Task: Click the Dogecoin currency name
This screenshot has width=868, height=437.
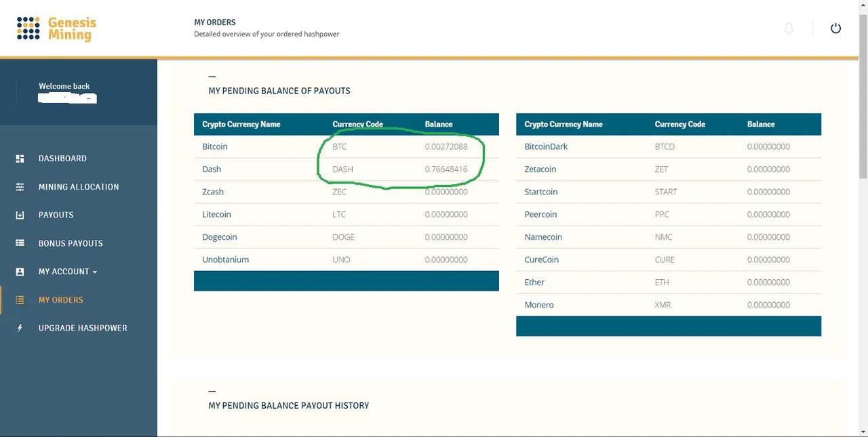Action: pyautogui.click(x=220, y=237)
